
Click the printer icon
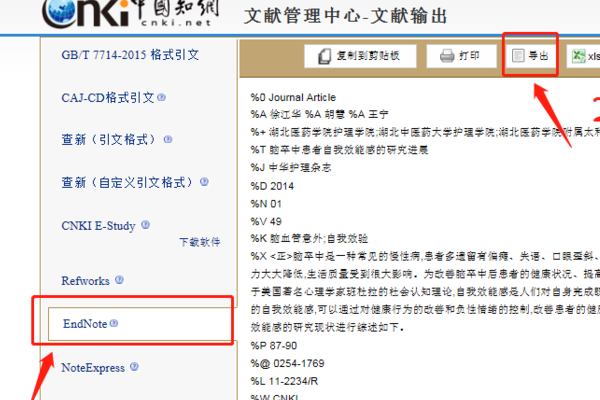click(447, 56)
